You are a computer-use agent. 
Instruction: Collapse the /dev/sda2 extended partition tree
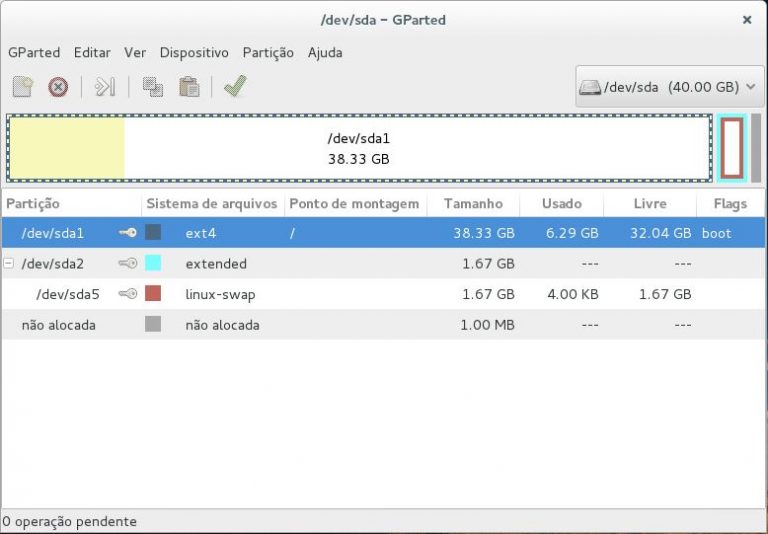click(9, 264)
